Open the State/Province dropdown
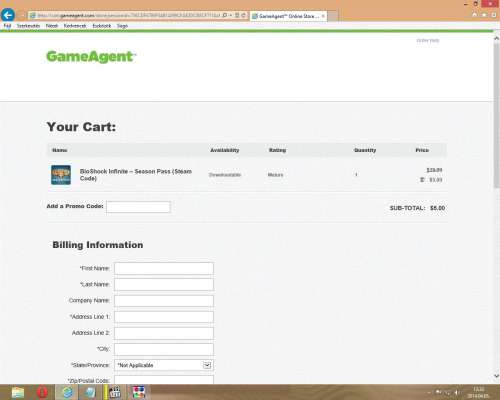 pyautogui.click(x=164, y=365)
